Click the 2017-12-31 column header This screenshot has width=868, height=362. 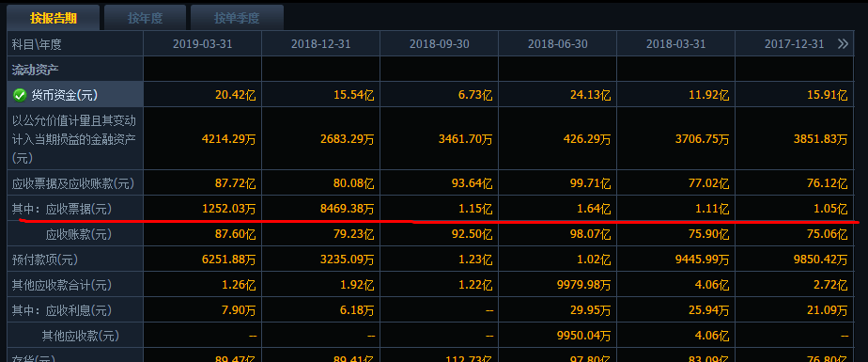tap(795, 44)
